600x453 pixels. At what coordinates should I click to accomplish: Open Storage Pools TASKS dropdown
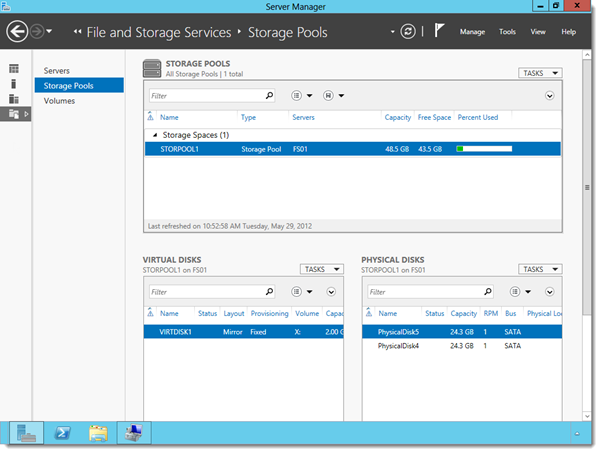pyautogui.click(x=540, y=73)
